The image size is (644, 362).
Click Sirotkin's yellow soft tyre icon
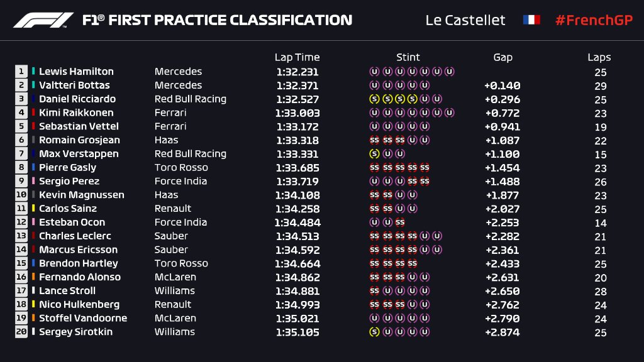click(374, 332)
